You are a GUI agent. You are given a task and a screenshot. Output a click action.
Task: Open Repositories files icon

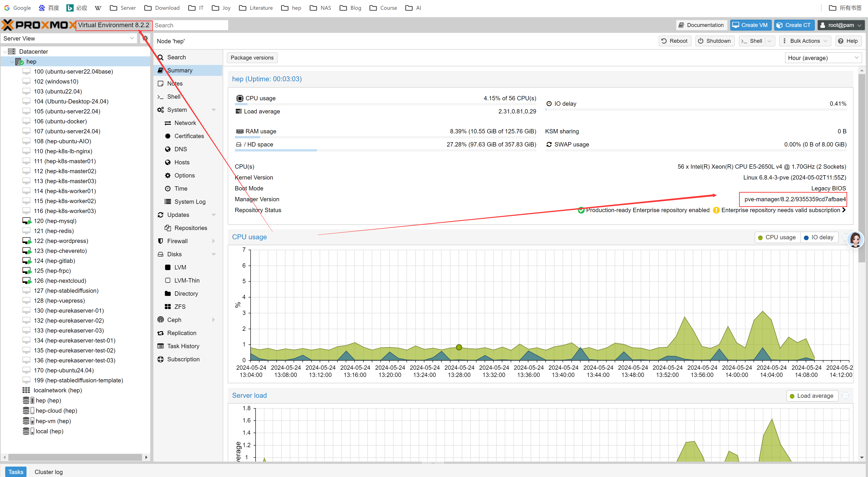click(x=167, y=228)
